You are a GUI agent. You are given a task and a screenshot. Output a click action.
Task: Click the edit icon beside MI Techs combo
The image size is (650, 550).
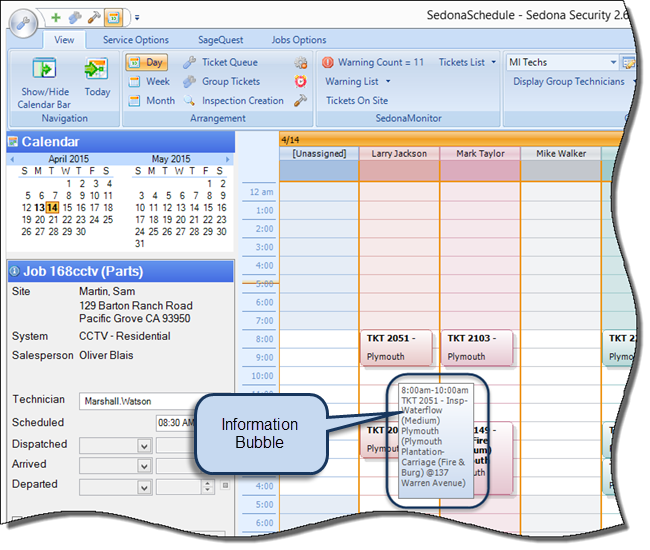coord(628,63)
